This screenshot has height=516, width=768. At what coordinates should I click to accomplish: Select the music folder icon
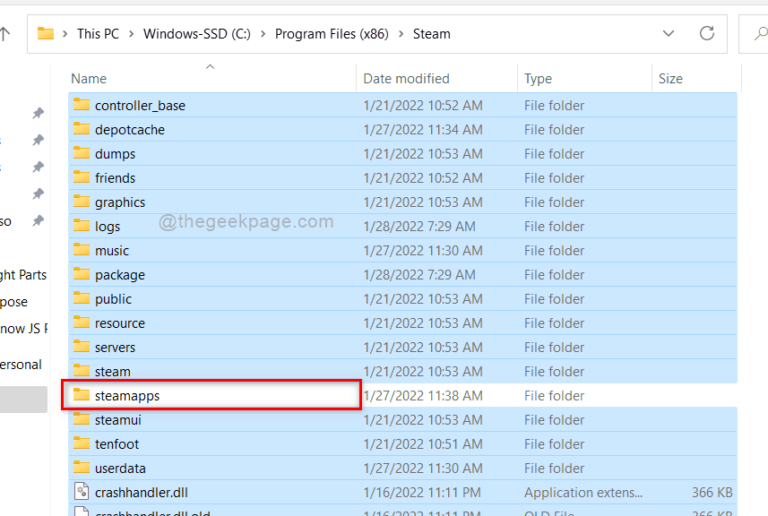(81, 250)
